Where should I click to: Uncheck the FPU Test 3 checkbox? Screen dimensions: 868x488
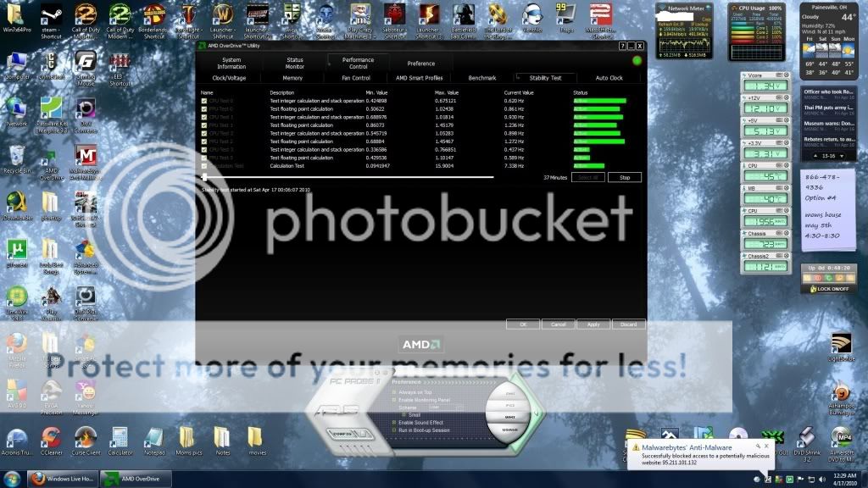[204, 158]
